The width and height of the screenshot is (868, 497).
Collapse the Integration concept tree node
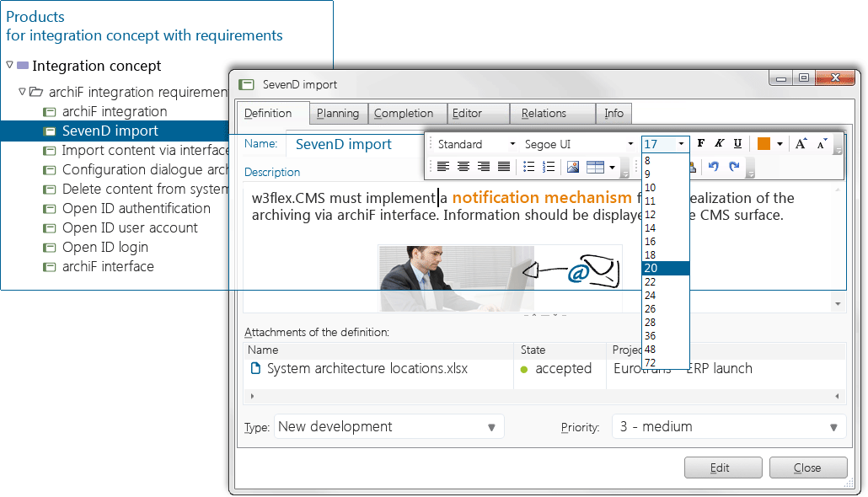tap(9, 65)
